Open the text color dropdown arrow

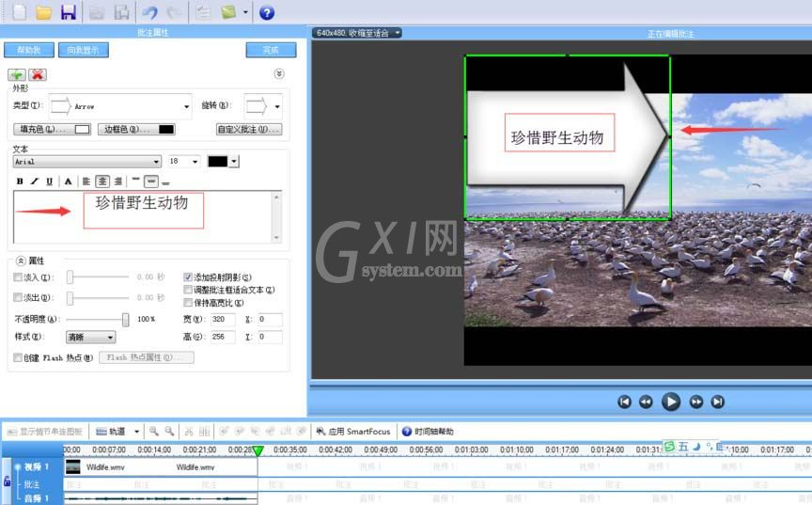click(234, 162)
